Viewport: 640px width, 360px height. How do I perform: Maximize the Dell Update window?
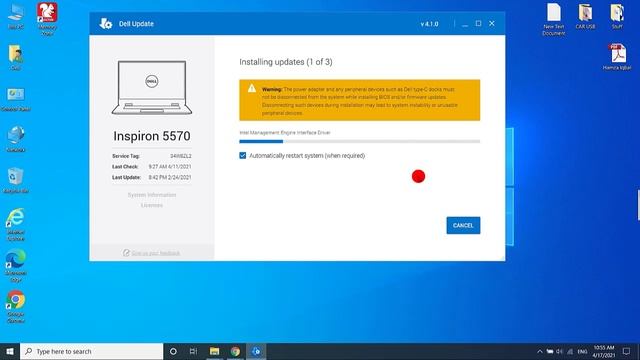(478, 24)
